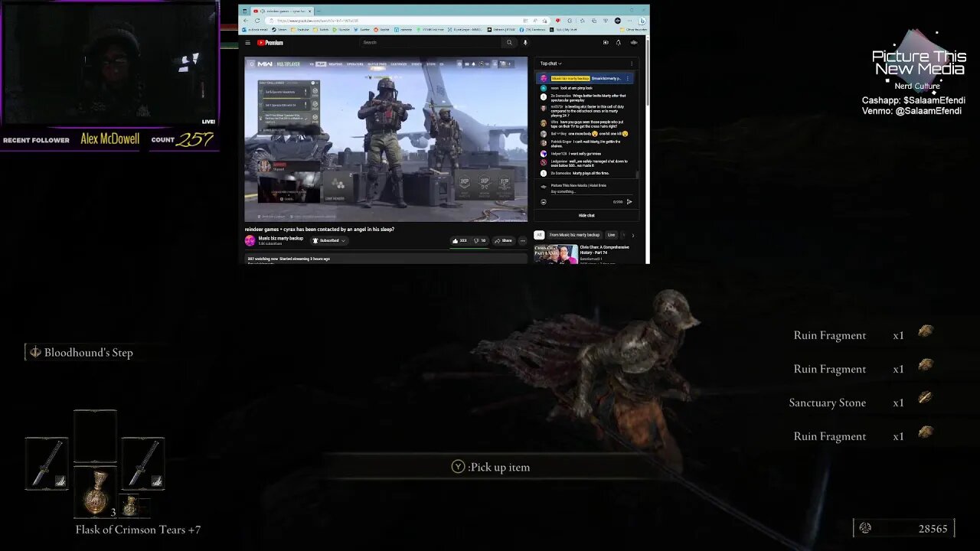
Task: Click the follower count 257
Action: (194, 139)
